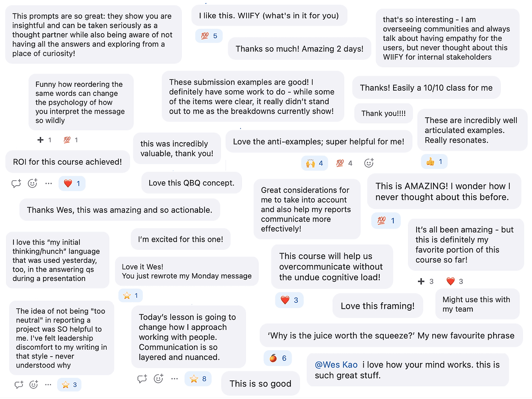Select the "Love this QBQ concept." message
The height and width of the screenshot is (399, 532).
[x=192, y=183]
